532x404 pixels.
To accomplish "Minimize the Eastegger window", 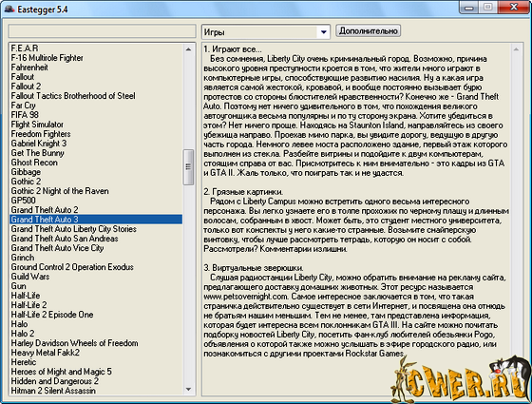I will pyautogui.click(x=469, y=8).
